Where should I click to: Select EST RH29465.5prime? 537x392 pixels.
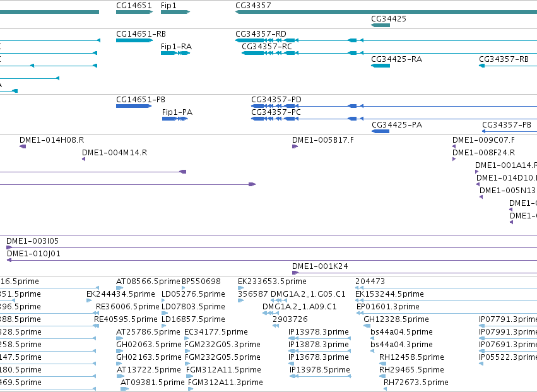point(411,371)
